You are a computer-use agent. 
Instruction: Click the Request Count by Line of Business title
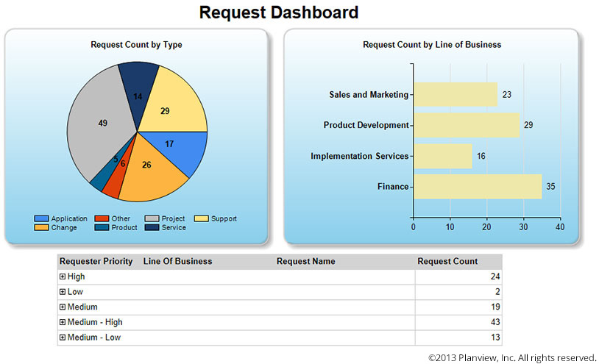click(432, 45)
